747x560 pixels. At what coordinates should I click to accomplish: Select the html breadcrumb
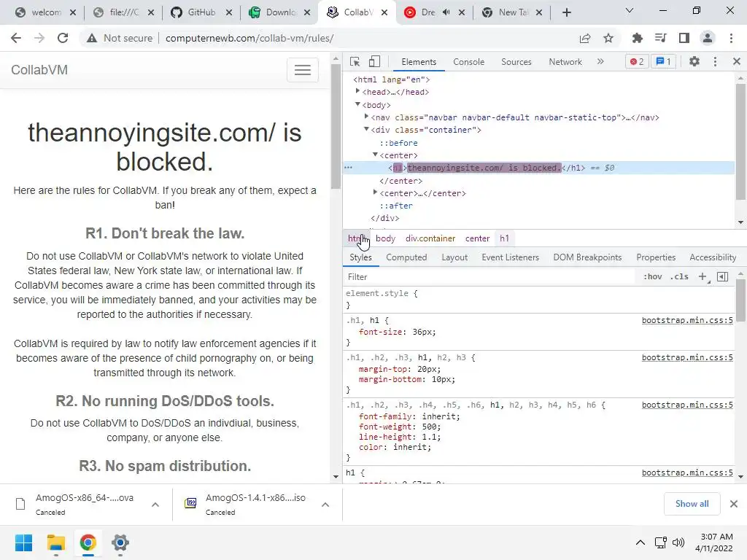pyautogui.click(x=356, y=238)
